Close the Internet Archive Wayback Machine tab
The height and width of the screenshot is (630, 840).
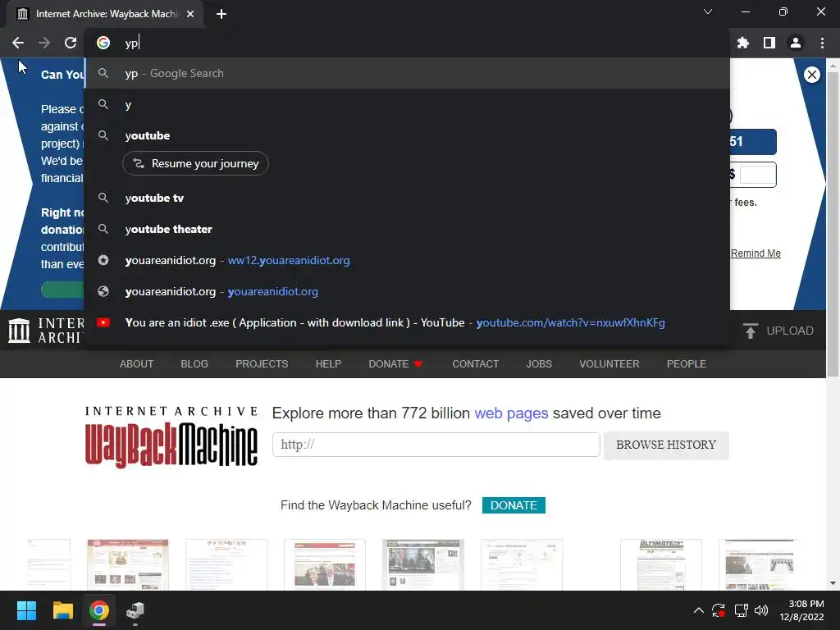[190, 14]
